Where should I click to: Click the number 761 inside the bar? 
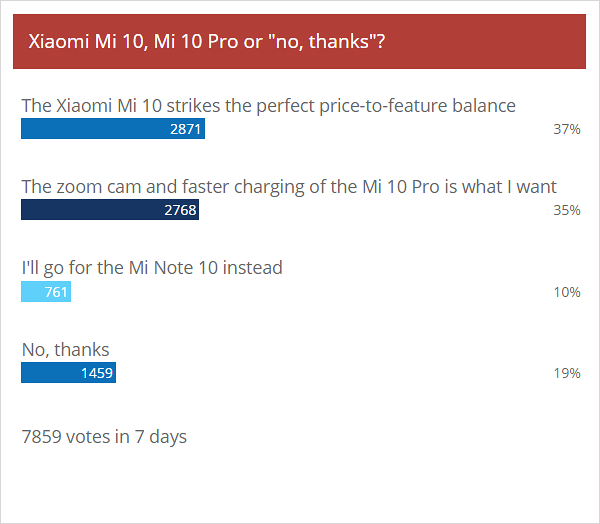(56, 292)
